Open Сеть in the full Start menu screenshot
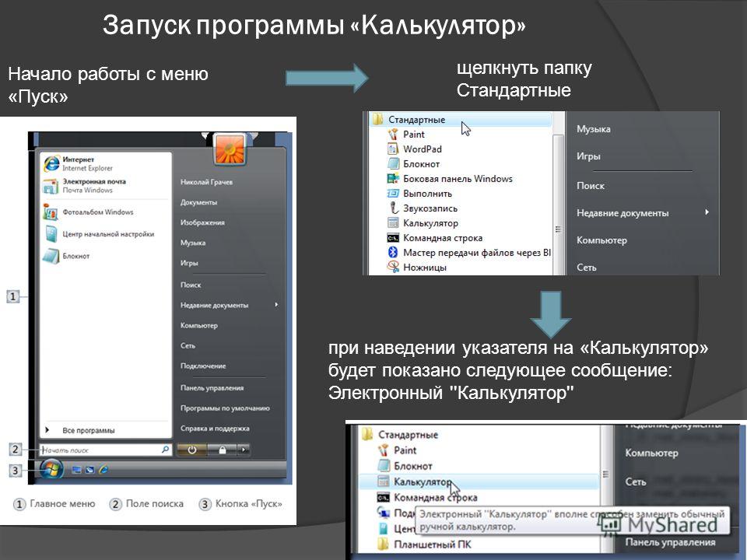 click(x=188, y=345)
